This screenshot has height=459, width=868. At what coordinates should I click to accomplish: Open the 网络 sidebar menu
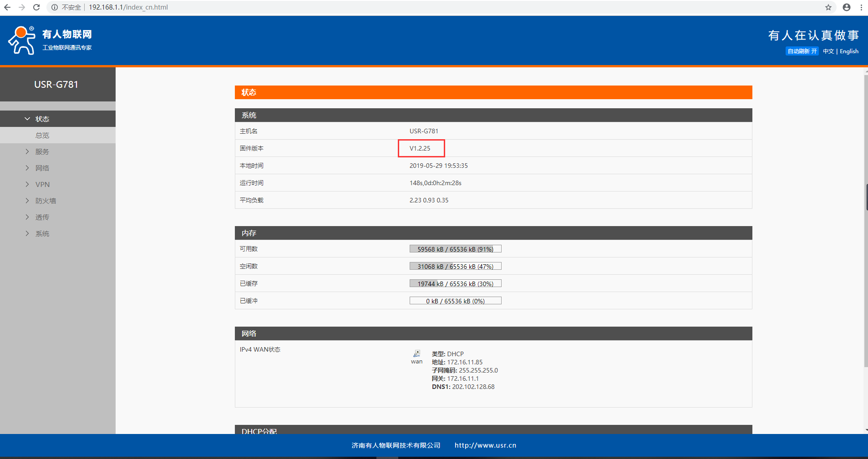point(42,168)
